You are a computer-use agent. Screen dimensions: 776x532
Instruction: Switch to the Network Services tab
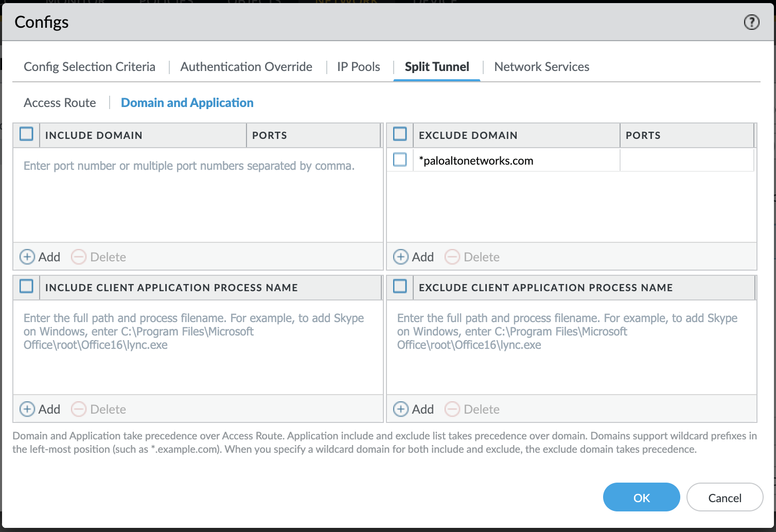(x=541, y=66)
